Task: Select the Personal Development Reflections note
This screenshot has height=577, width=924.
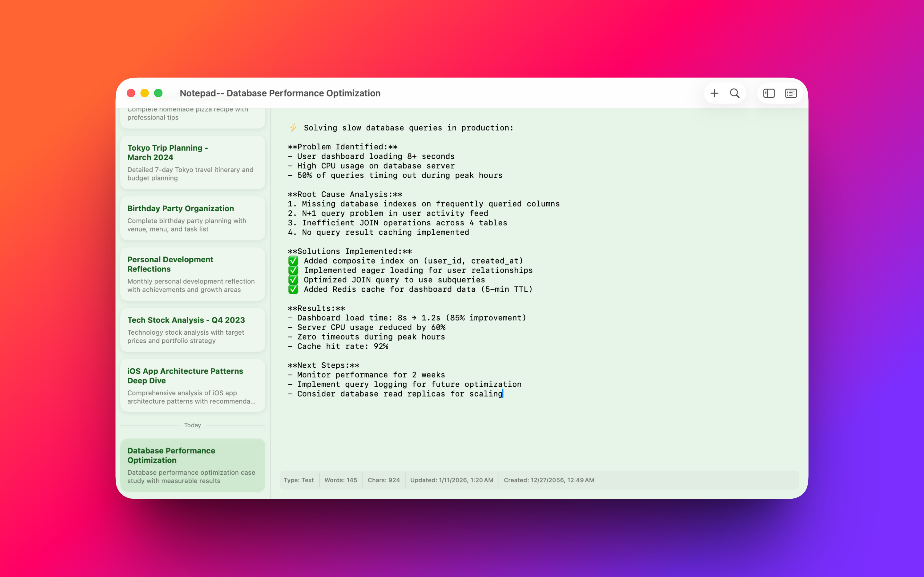Action: [x=193, y=274]
